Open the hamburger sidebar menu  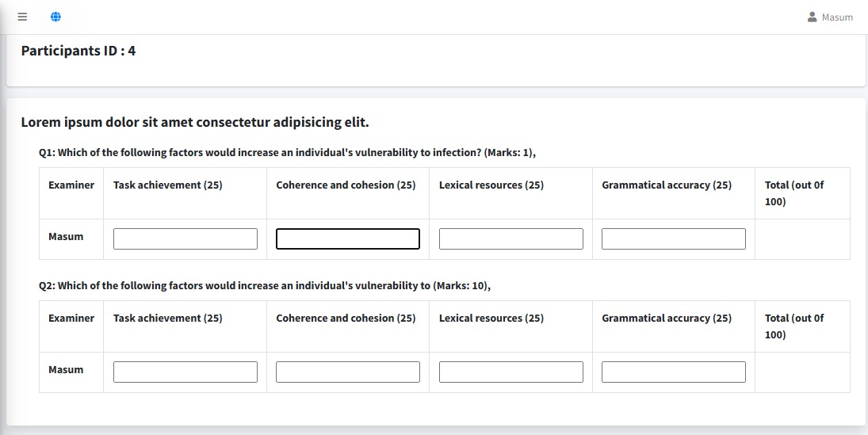pos(22,17)
